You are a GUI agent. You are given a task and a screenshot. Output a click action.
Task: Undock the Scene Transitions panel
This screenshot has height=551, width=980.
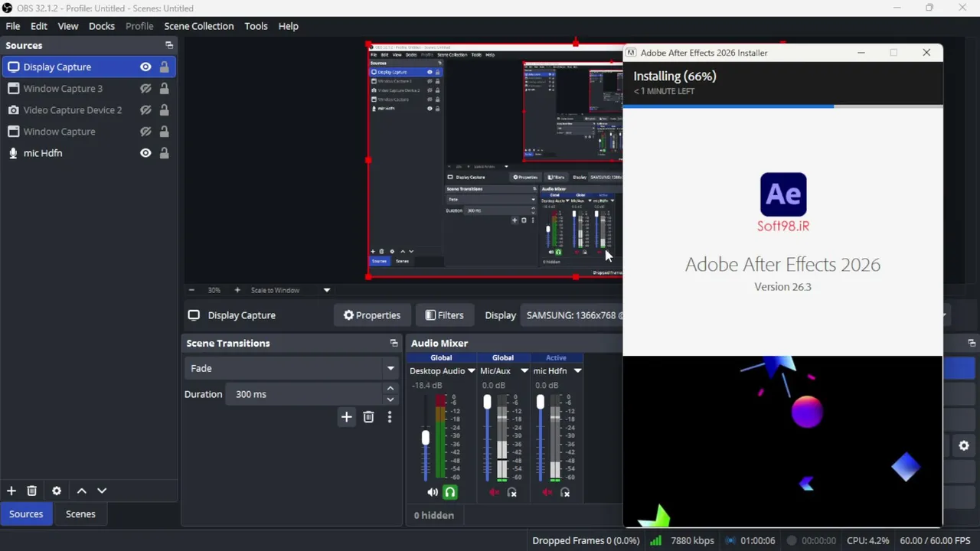click(394, 344)
